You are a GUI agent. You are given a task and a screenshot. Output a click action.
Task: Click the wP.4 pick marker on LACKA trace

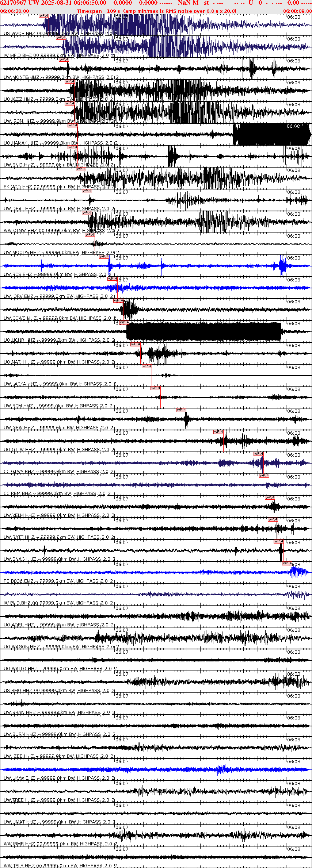click(147, 366)
